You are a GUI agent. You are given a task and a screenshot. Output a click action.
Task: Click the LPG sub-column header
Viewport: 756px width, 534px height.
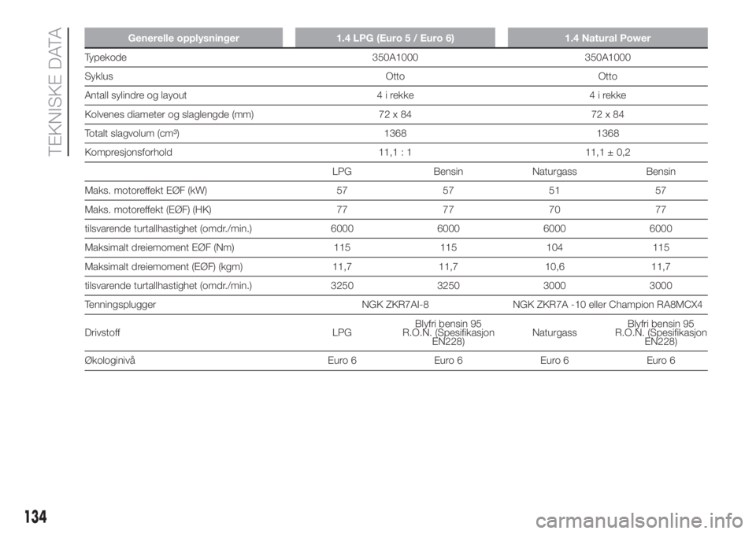[x=342, y=172]
